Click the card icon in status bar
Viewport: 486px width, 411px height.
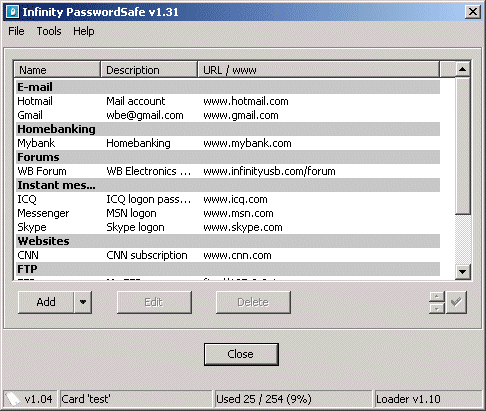13,399
